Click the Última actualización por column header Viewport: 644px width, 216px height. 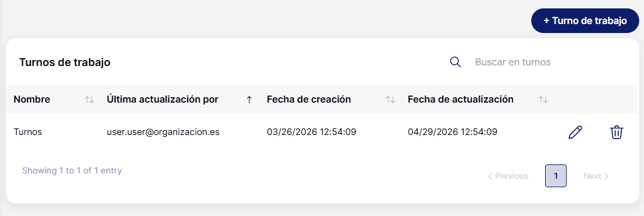[162, 100]
